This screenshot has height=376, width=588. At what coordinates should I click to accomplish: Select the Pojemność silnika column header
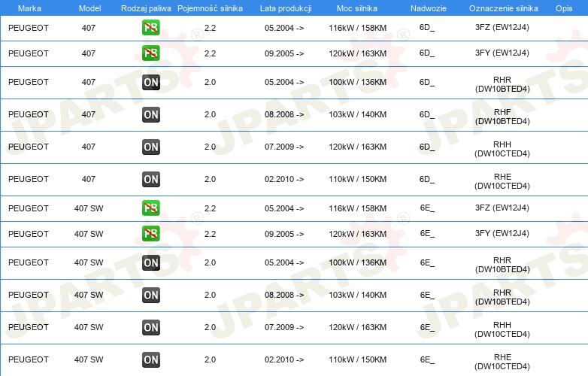[210, 8]
